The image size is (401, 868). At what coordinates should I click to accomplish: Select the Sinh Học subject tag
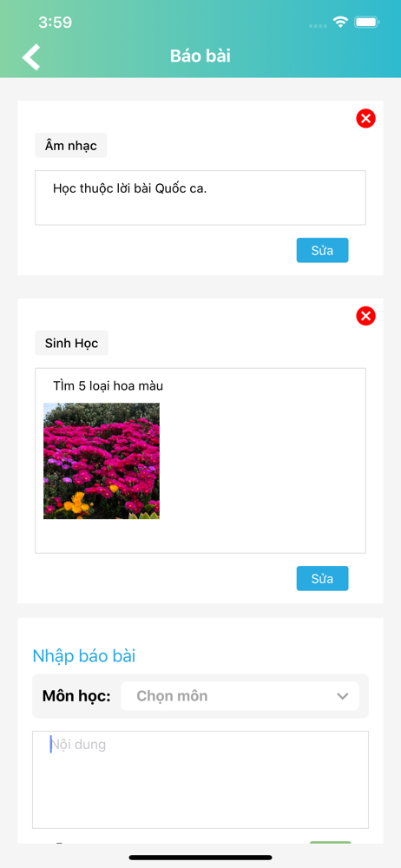pyautogui.click(x=71, y=343)
